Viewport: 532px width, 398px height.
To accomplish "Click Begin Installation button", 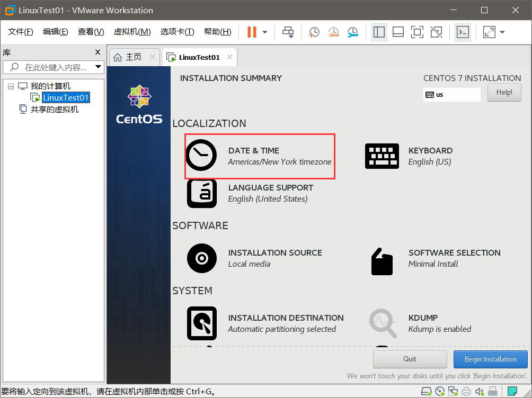I will pos(491,359).
